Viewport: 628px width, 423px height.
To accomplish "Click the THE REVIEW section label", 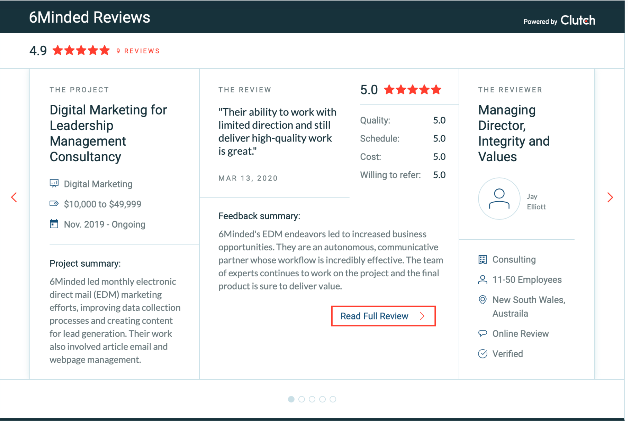I will tap(245, 90).
